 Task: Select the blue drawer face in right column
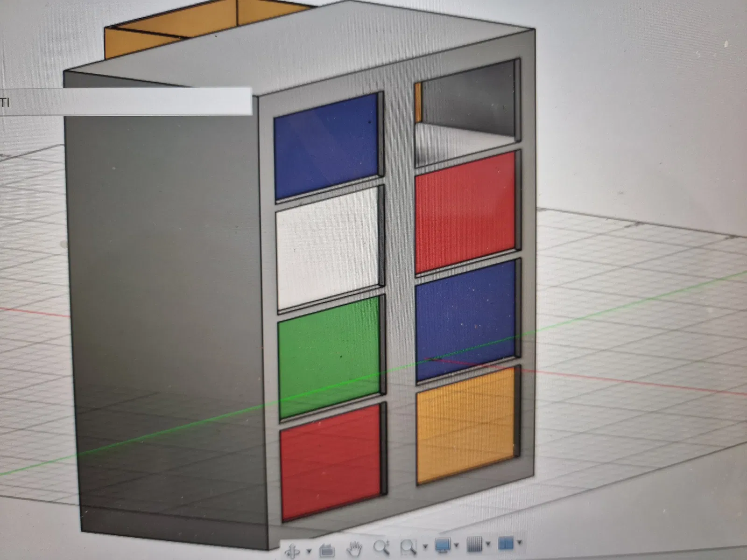[466, 321]
